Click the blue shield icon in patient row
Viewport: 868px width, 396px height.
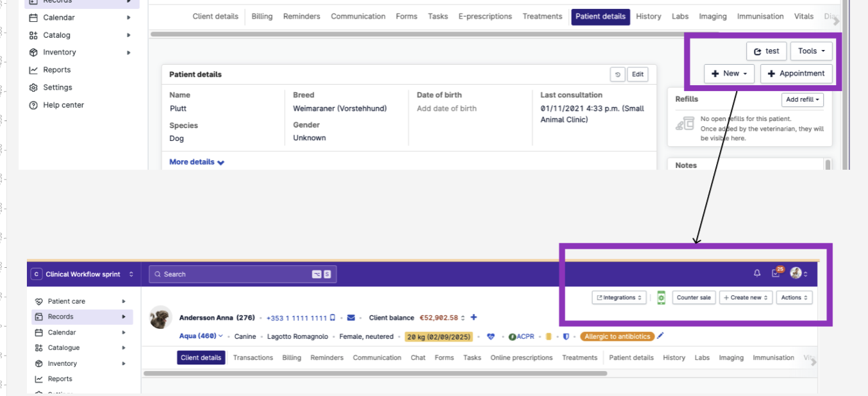click(565, 336)
